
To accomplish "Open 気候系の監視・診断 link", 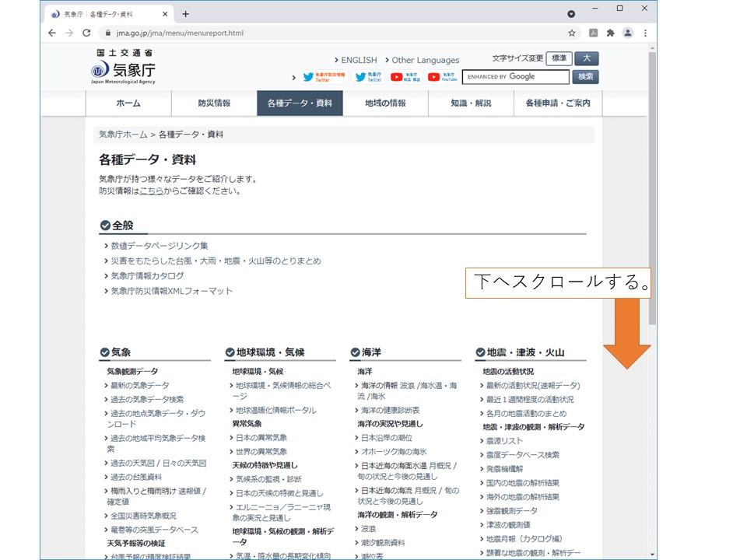I will tap(268, 479).
